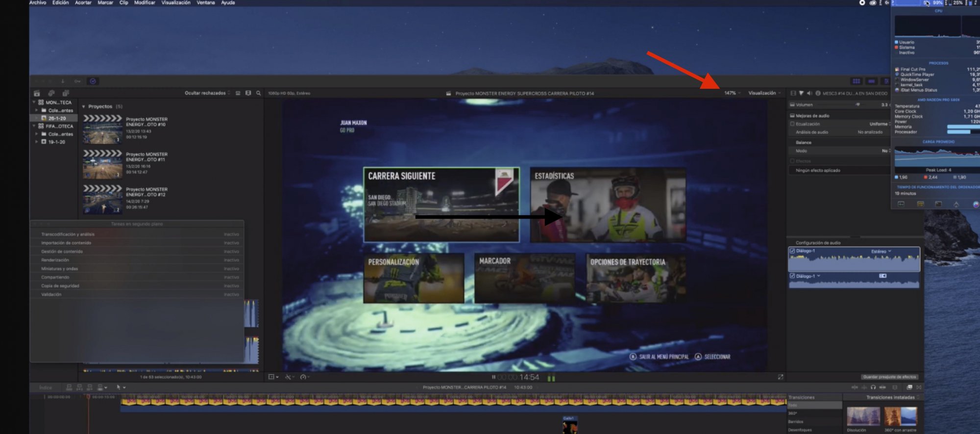
Task: Toggle the first Diálogo-1 checkbox
Action: coord(792,251)
